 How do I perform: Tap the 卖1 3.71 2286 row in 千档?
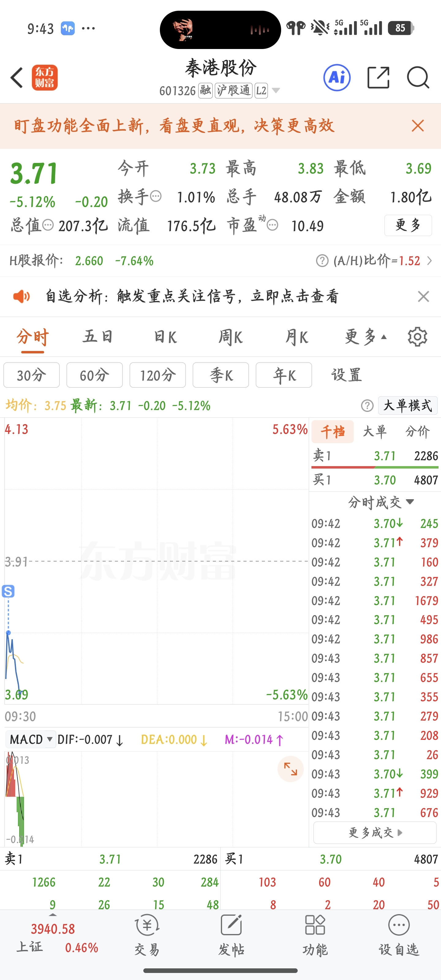point(375,456)
